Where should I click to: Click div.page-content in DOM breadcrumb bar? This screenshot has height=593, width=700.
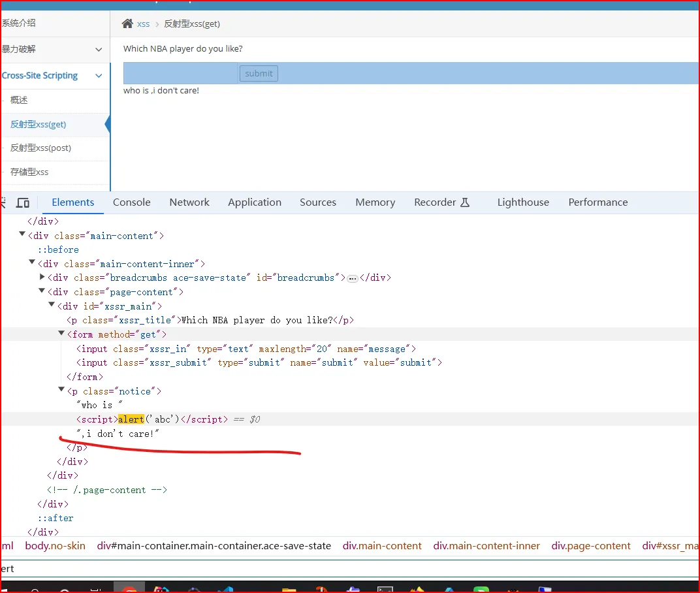click(590, 546)
